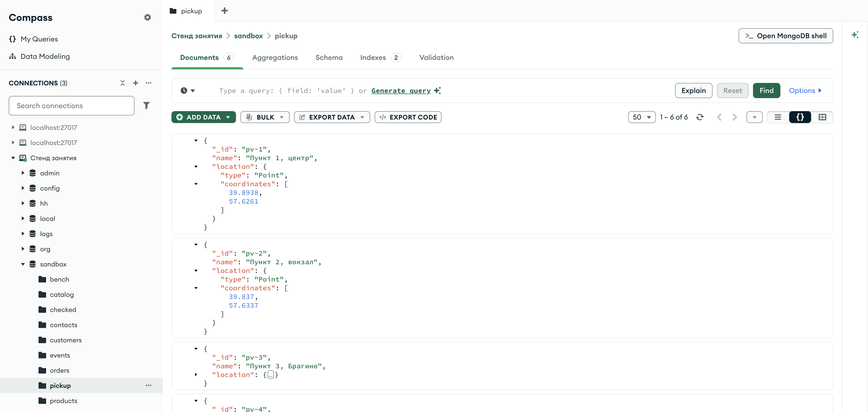The width and height of the screenshot is (868, 412).
Task: Click EXPORT CODE button
Action: pyautogui.click(x=408, y=117)
